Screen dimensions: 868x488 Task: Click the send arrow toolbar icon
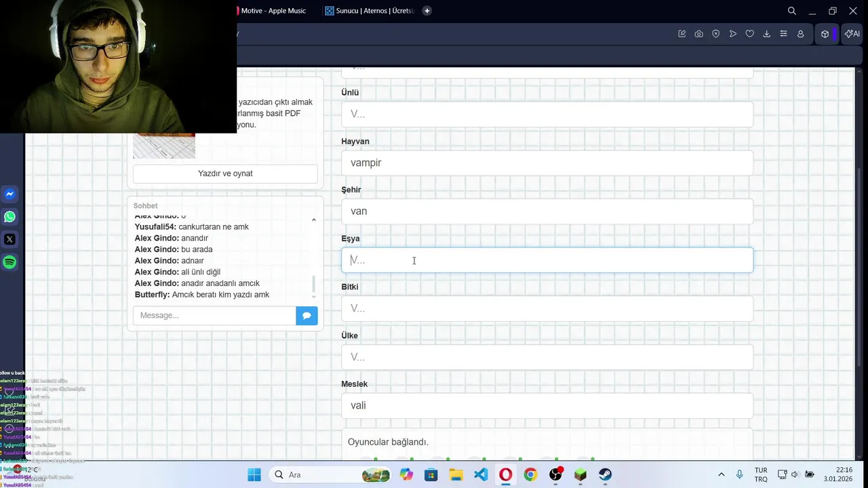click(x=733, y=34)
